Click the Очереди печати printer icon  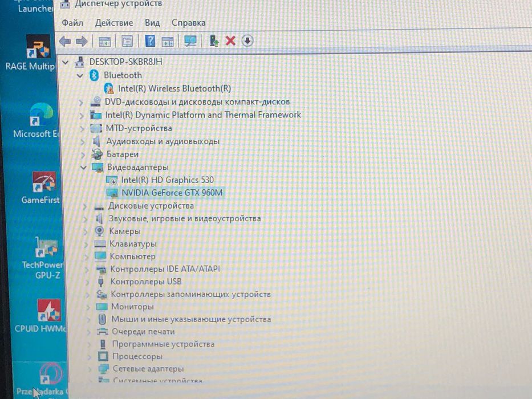(x=103, y=332)
